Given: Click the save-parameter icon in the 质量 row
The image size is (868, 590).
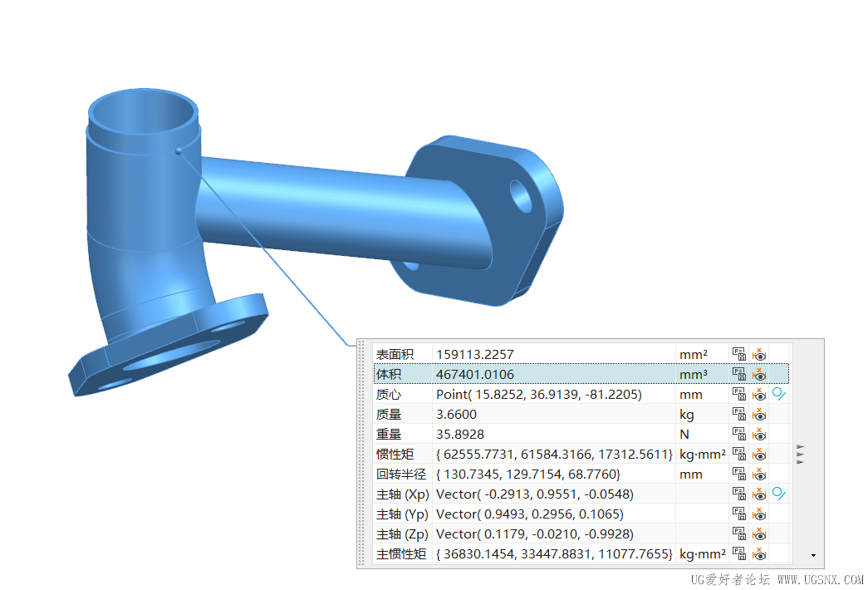Looking at the screenshot, I should 739,414.
